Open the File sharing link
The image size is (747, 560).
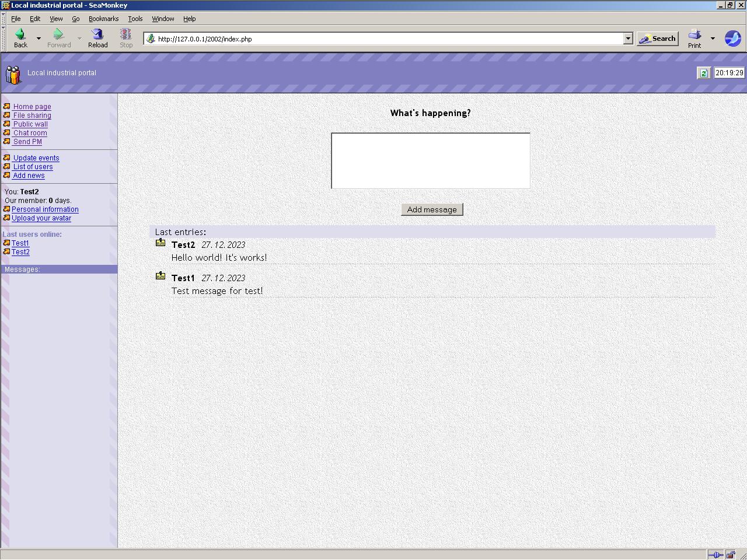[32, 116]
